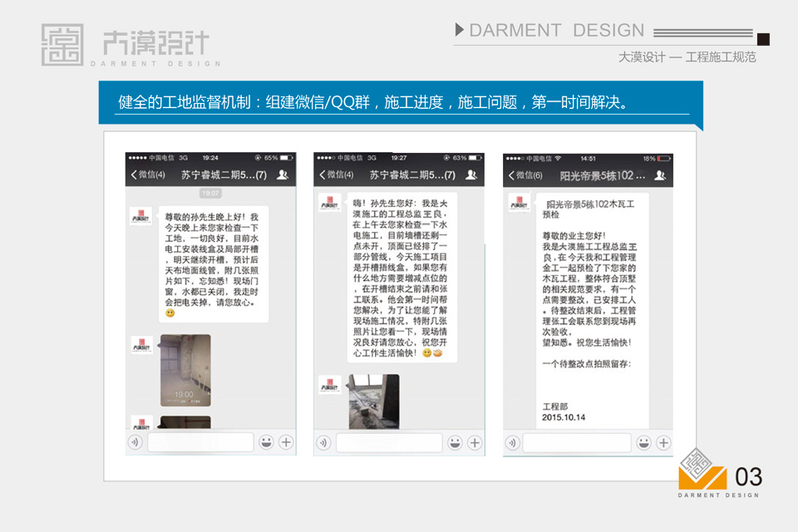Open construction photo in 19:27 chat
The image size is (798, 532).
(374, 401)
